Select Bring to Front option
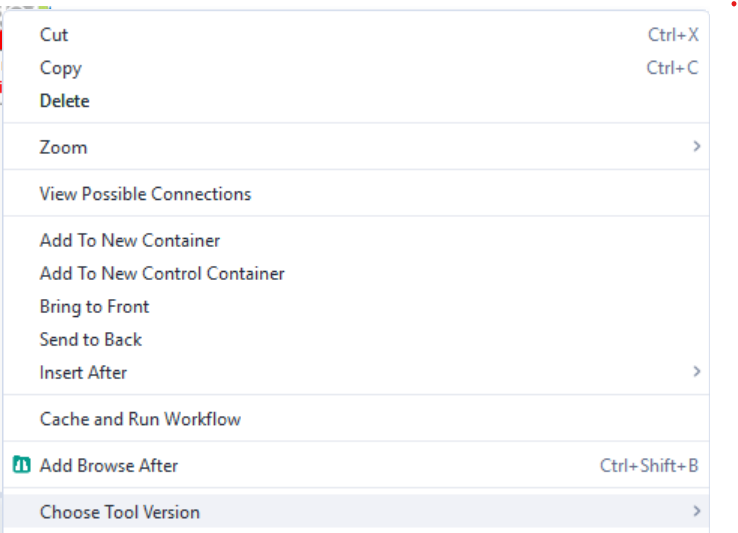This screenshot has height=533, width=738. click(x=94, y=306)
